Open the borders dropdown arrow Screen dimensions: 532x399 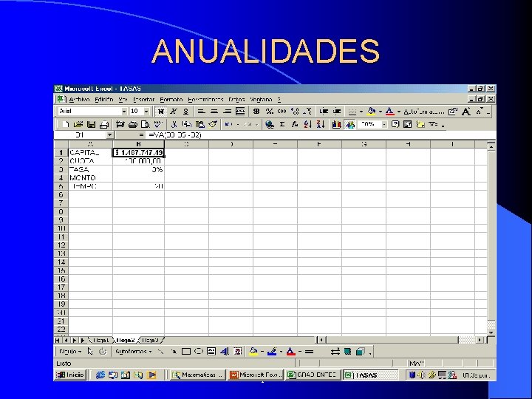tap(361, 112)
